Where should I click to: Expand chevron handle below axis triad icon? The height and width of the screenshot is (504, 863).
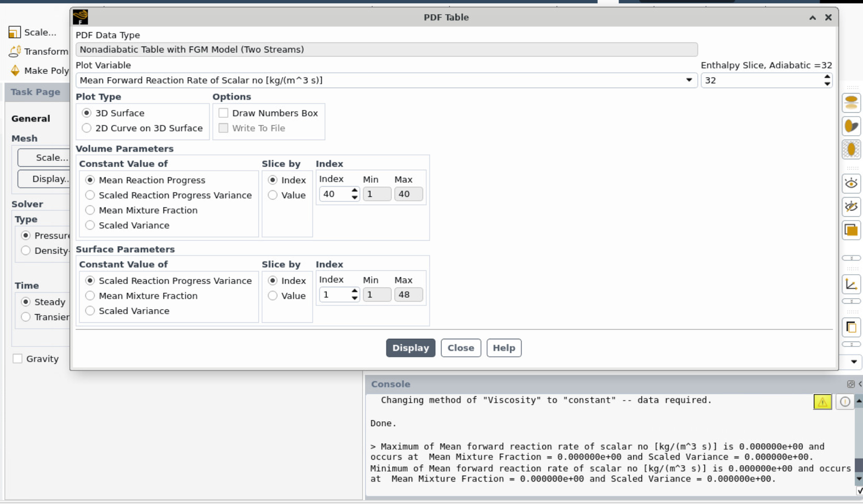[x=851, y=302]
